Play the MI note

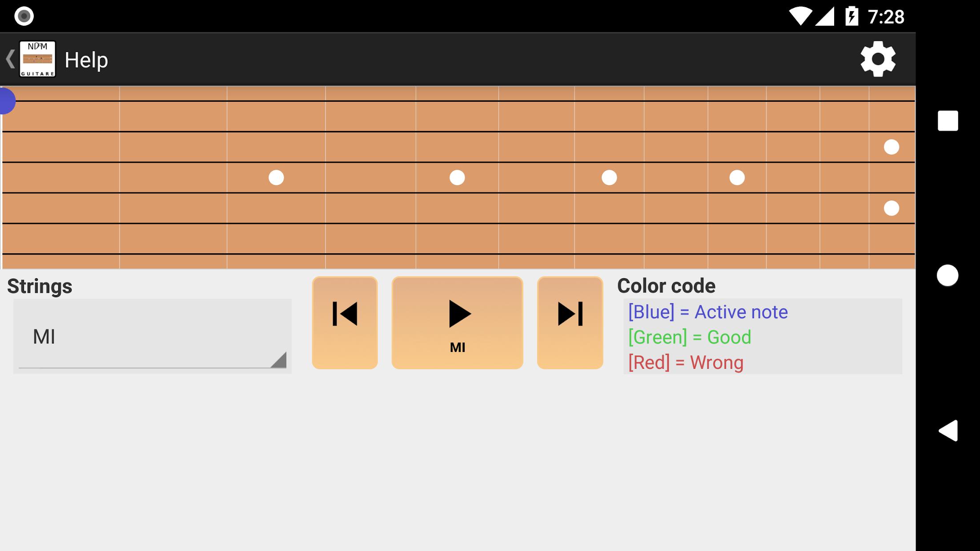click(x=457, y=323)
